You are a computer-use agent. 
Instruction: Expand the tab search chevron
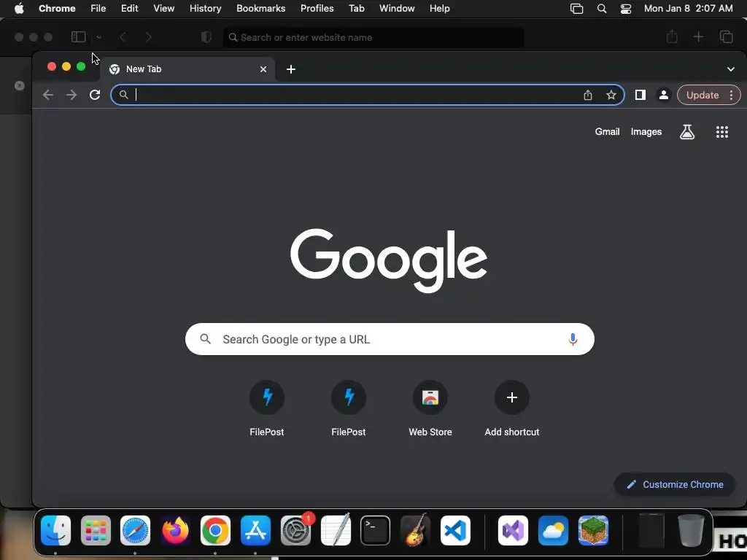(731, 69)
